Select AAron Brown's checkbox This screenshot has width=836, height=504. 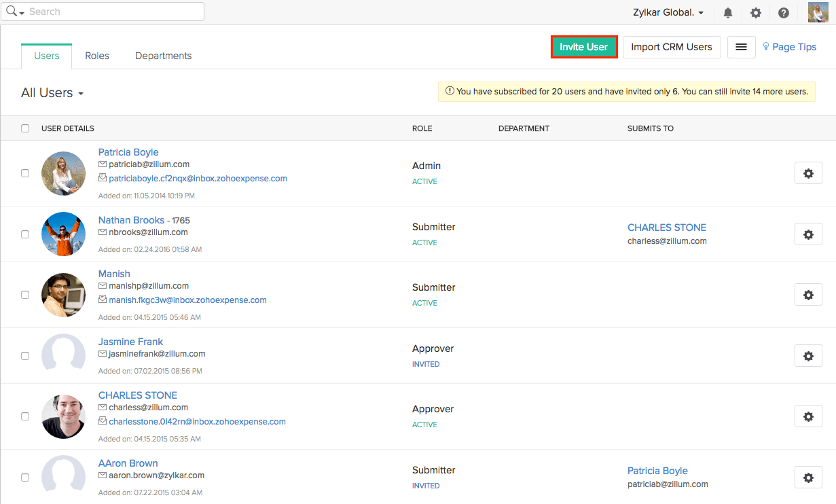point(25,478)
